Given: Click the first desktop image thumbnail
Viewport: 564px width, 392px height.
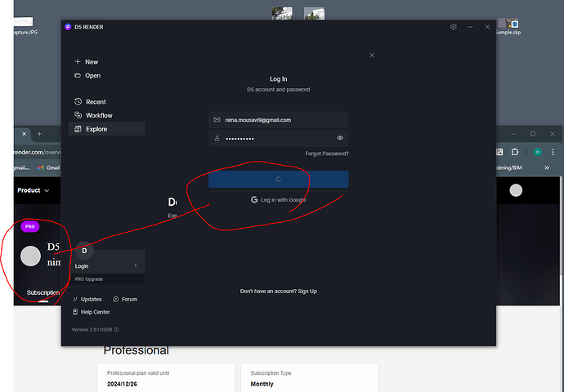Looking at the screenshot, I should pos(282,13).
